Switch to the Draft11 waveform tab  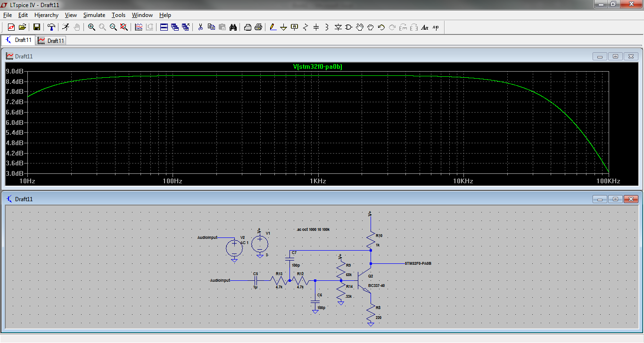coord(51,41)
